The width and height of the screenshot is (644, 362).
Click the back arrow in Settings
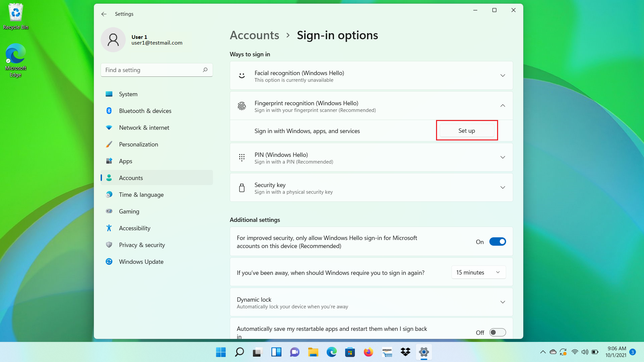104,14
